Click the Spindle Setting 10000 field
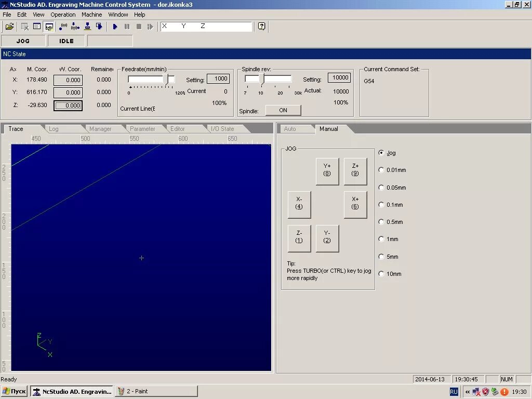The height and width of the screenshot is (399, 532). coord(339,78)
